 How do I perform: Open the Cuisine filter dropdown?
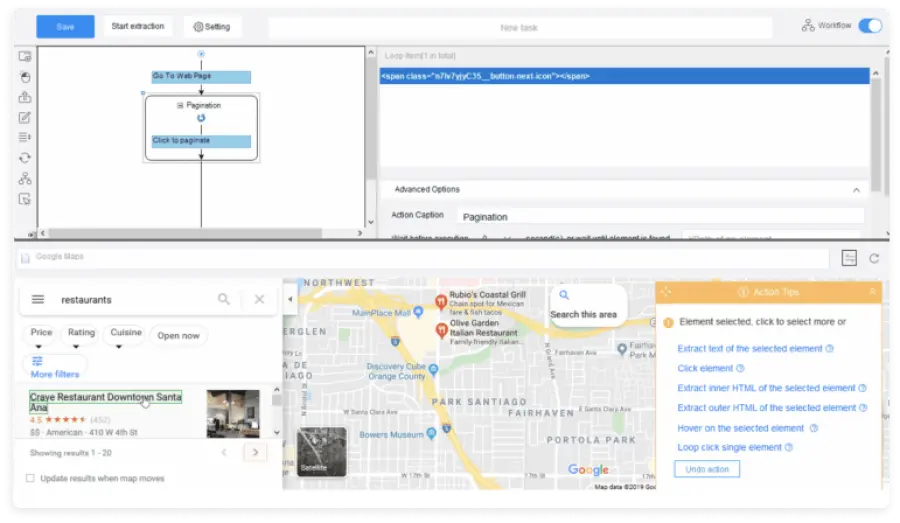coord(125,335)
